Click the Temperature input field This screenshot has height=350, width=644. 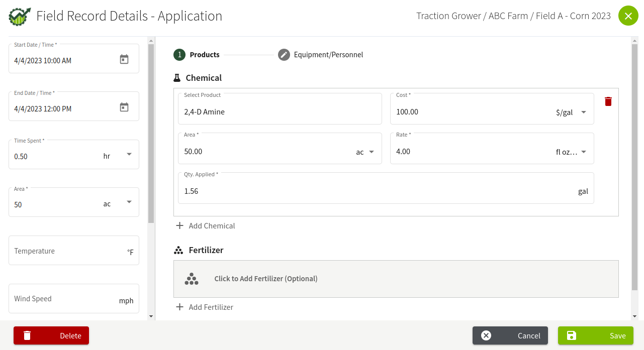click(x=74, y=251)
